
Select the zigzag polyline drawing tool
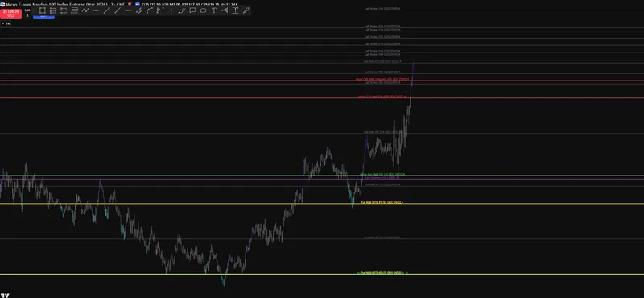coord(85,10)
